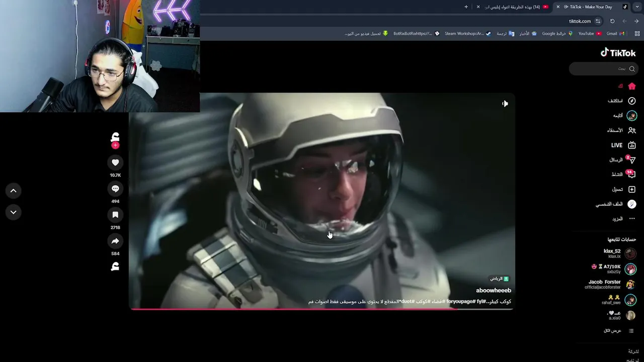Viewport: 644px width, 362px height.
Task: Open the video download (تحميل فيديو) bookmark
Action: click(366, 34)
